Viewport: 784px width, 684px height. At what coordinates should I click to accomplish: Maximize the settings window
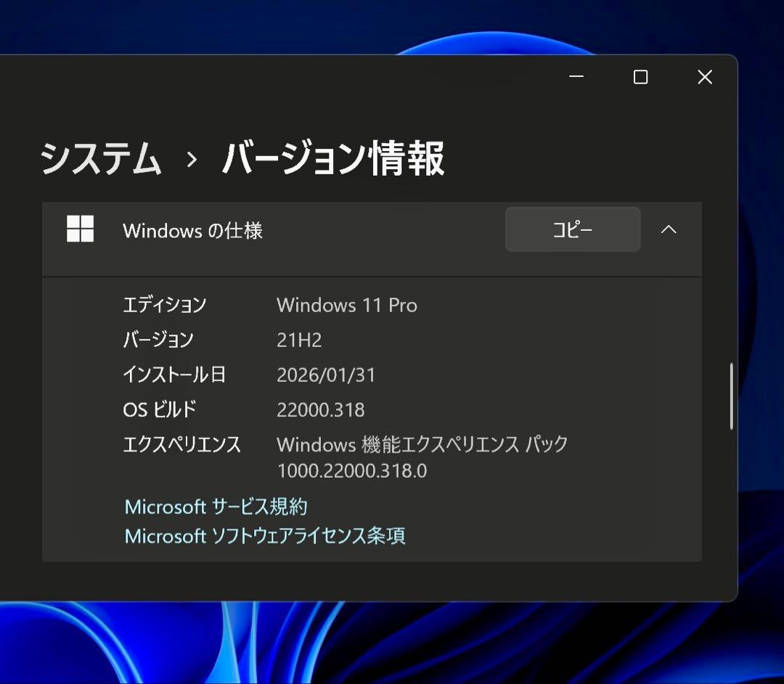pyautogui.click(x=640, y=77)
